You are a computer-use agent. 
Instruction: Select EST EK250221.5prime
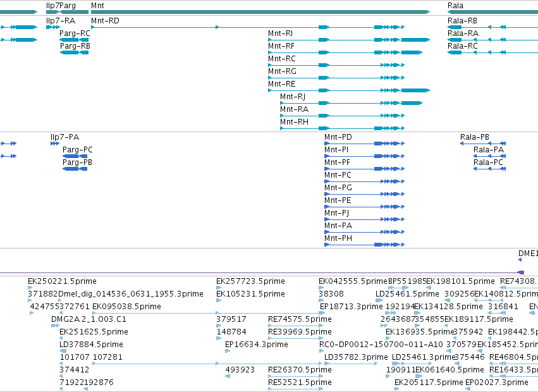point(62,281)
